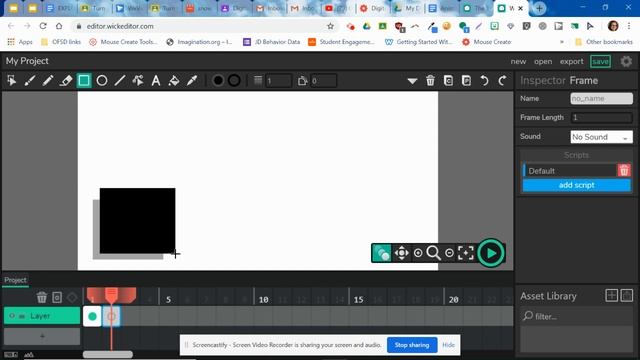Play the animation preview
This screenshot has width=640, height=360.
click(x=491, y=253)
